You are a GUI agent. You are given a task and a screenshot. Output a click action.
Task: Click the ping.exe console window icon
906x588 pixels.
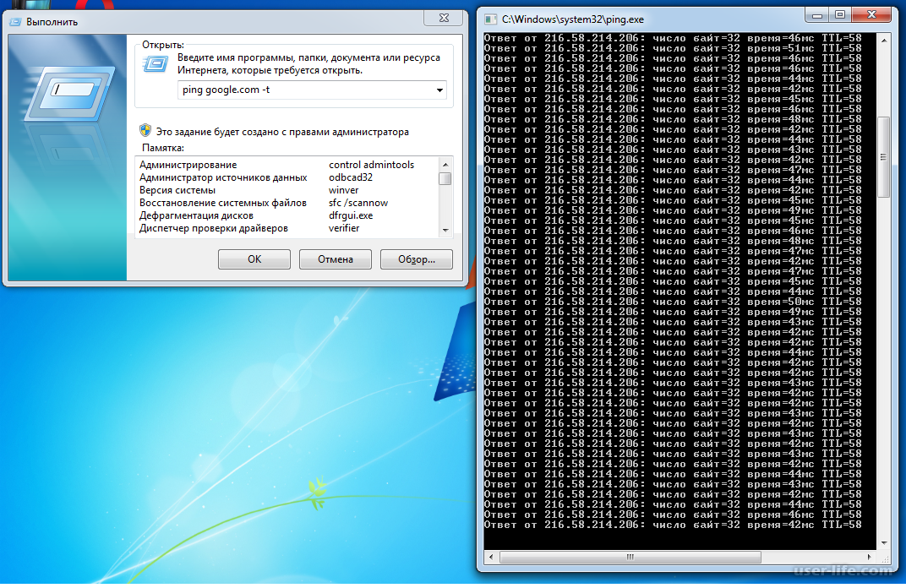point(490,19)
